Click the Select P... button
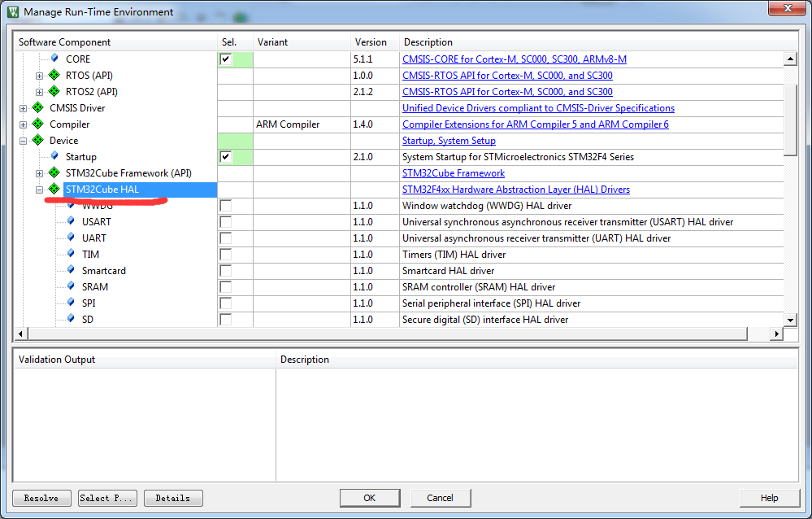This screenshot has height=519, width=812. (x=108, y=499)
